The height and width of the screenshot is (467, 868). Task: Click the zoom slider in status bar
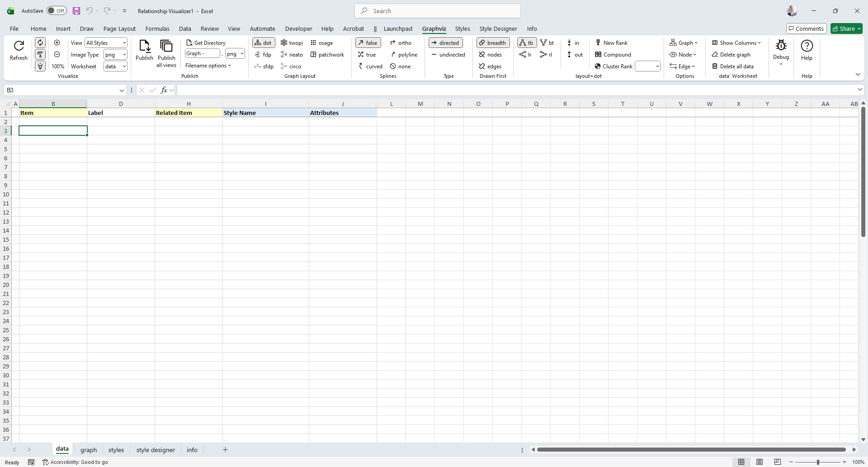pyautogui.click(x=817, y=462)
